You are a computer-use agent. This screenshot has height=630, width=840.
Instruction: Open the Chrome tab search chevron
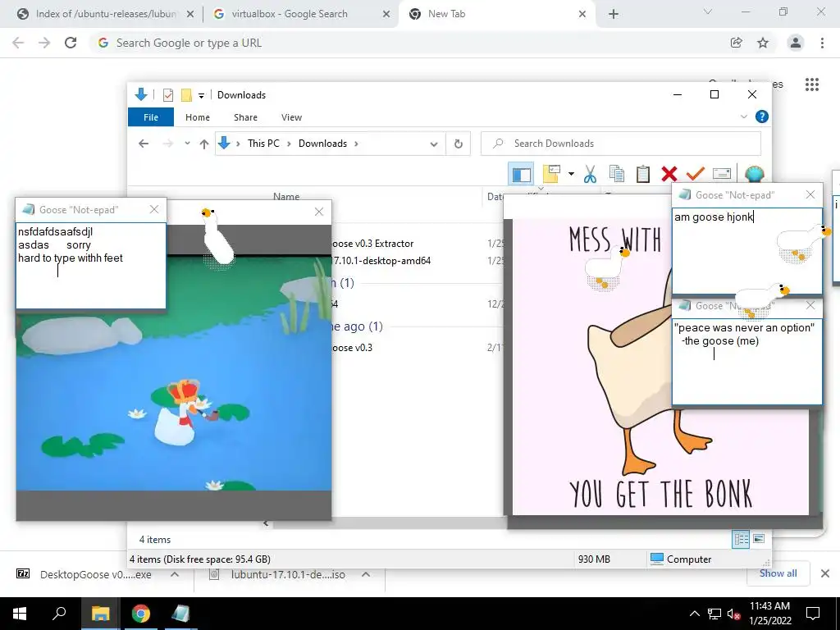pyautogui.click(x=708, y=11)
